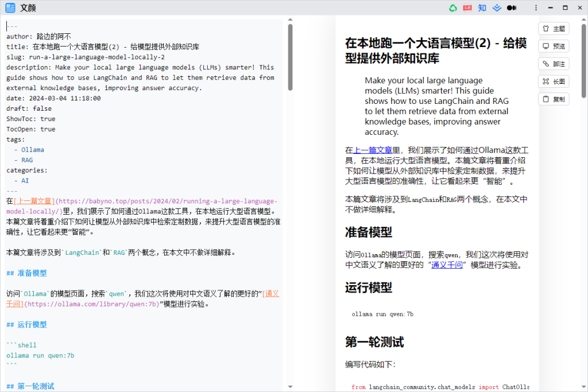Click the description blockquote in preview
Screen dimensions: 588x392
click(437, 106)
